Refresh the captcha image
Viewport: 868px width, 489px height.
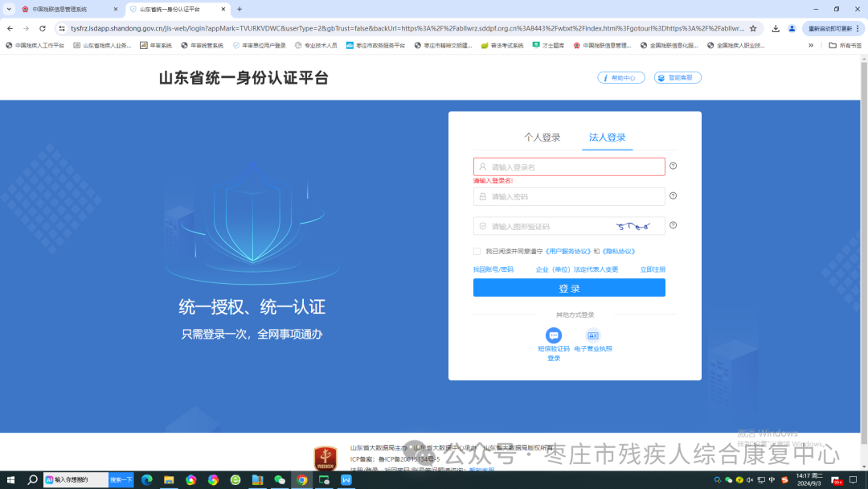[633, 226]
